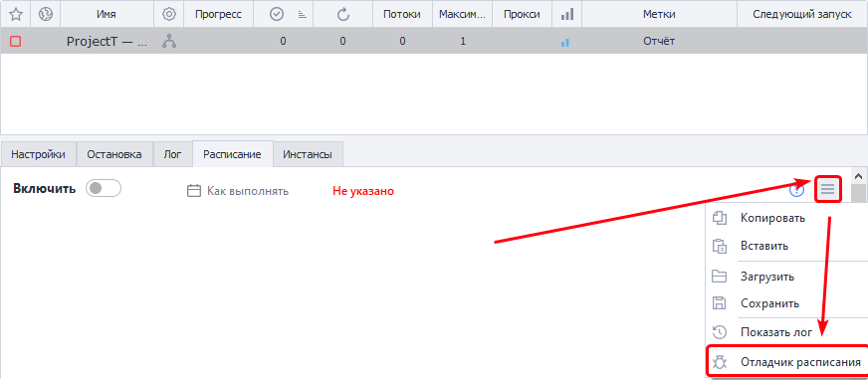Viewport: 868px width, 380px height.
Task: Switch to the Настройки tab
Action: pyautogui.click(x=38, y=154)
